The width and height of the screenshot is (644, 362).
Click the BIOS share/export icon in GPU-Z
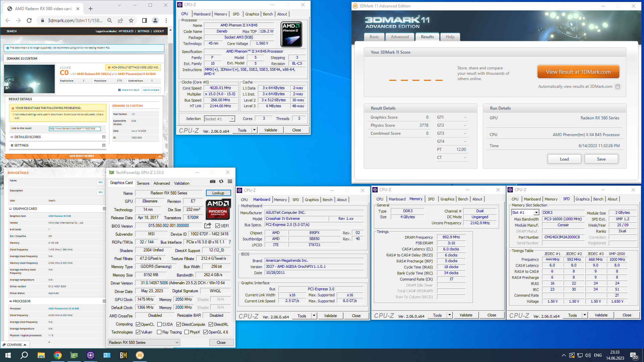click(x=208, y=226)
